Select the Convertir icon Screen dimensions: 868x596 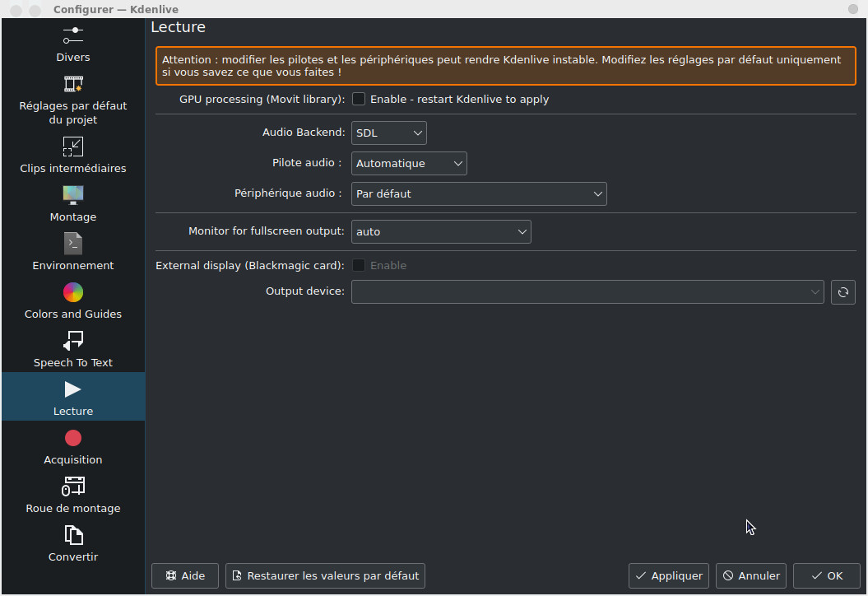[73, 535]
